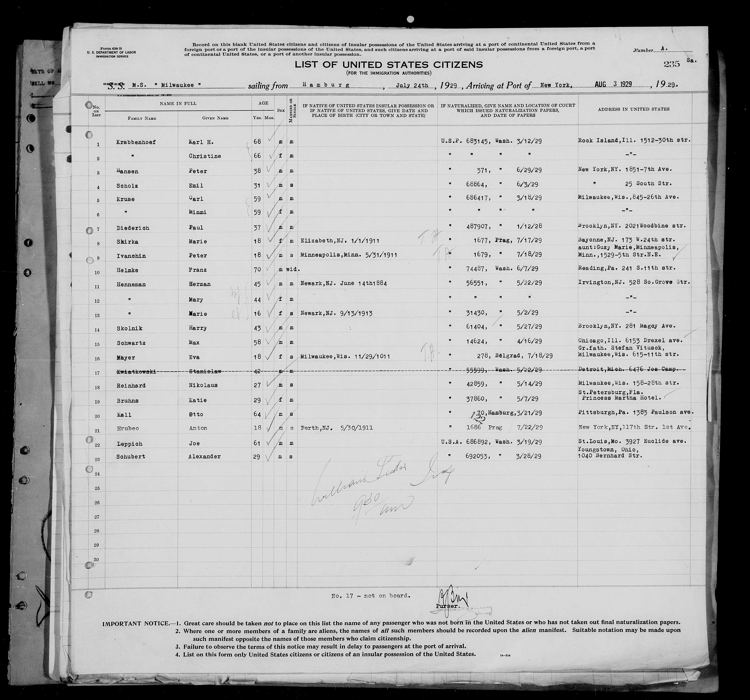Click the family name 'Kall'
Screen dimensions: 750x700
(x=124, y=415)
